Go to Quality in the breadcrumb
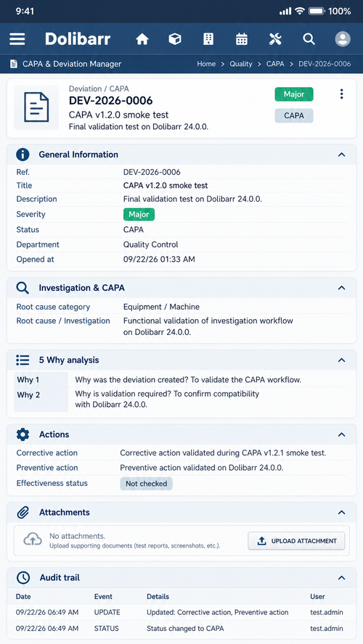Viewport: 363px width, 644px height. coord(241,64)
